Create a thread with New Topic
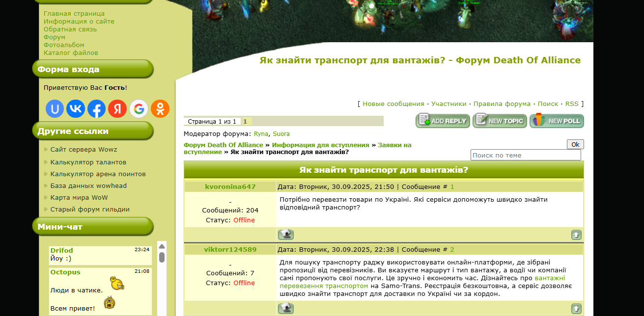Image resolution: width=644 pixels, height=316 pixels. point(500,121)
